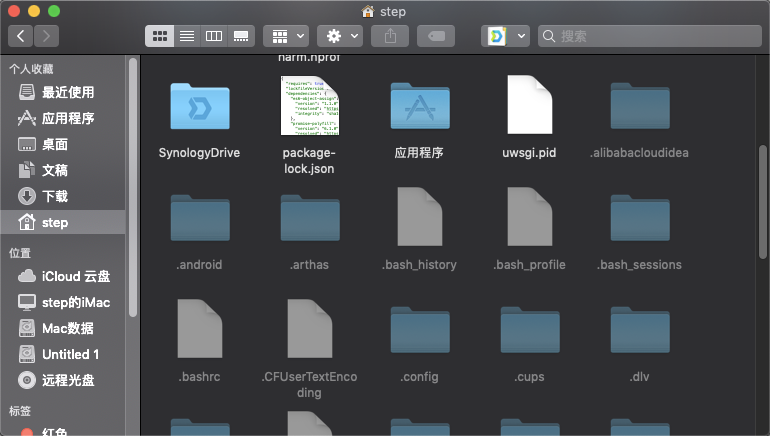Select step home folder in sidebar
The image size is (770, 436).
(63, 222)
